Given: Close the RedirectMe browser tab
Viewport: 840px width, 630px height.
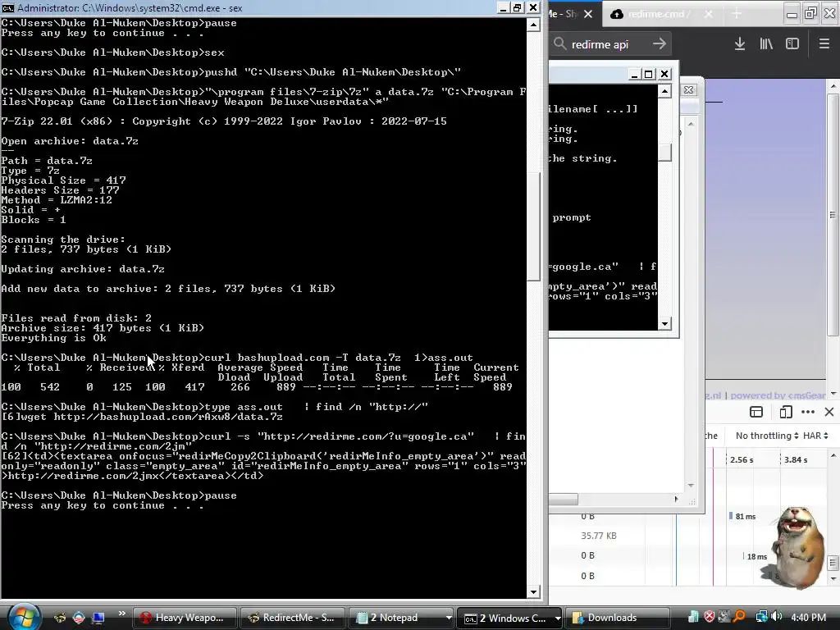Looking at the screenshot, I should coord(588,14).
